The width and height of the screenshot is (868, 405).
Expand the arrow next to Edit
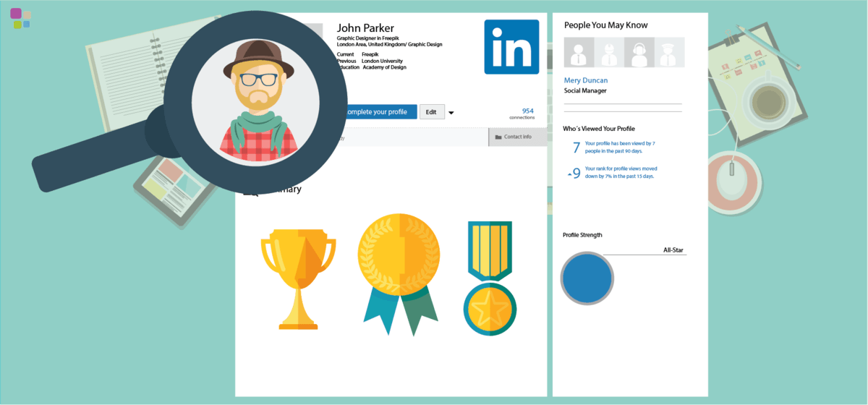451,113
